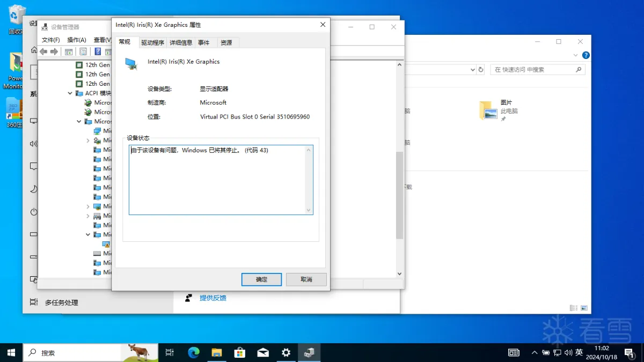Viewport: 644px width, 362px height.
Task: Open the notification center icon in taskbar
Action: (629, 352)
